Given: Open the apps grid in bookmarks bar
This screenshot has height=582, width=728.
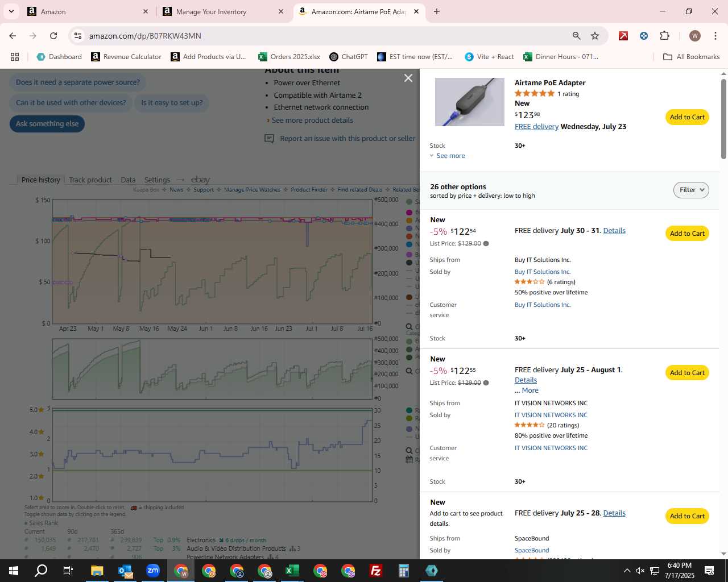Looking at the screenshot, I should (15, 57).
